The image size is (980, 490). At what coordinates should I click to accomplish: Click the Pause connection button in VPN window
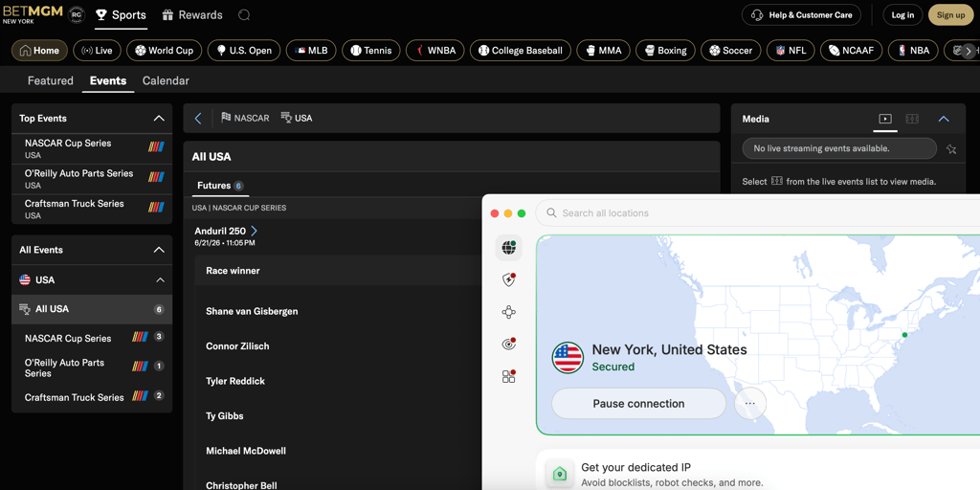pyautogui.click(x=638, y=404)
